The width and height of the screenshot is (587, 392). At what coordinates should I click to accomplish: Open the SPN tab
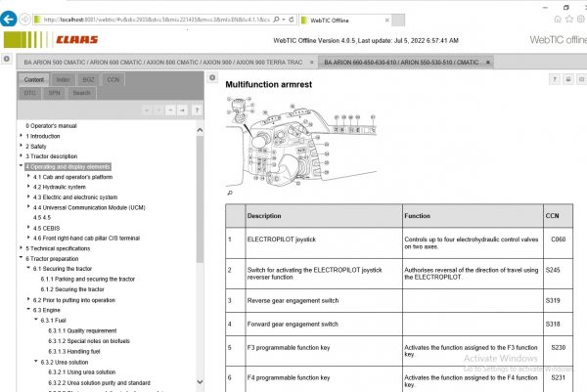point(54,93)
